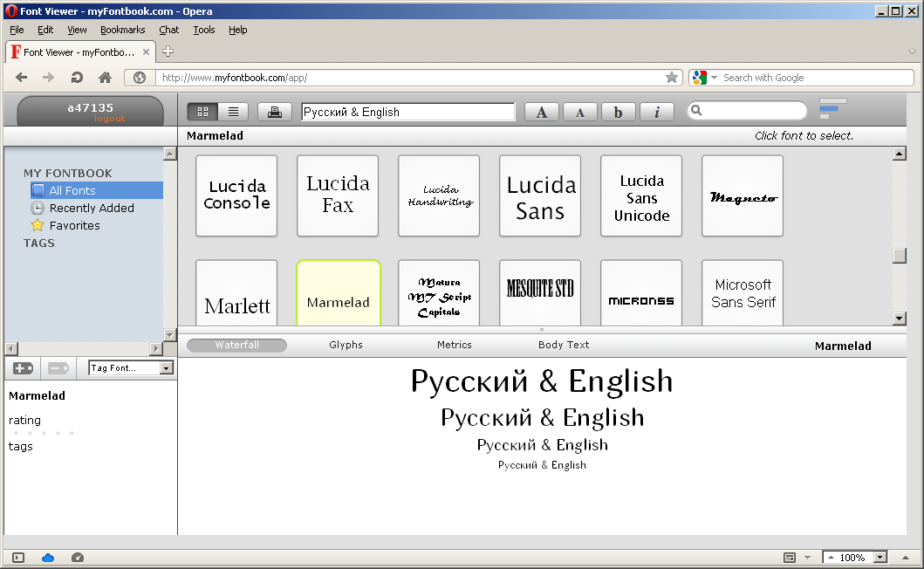
Task: Click the logout link
Action: point(110,119)
